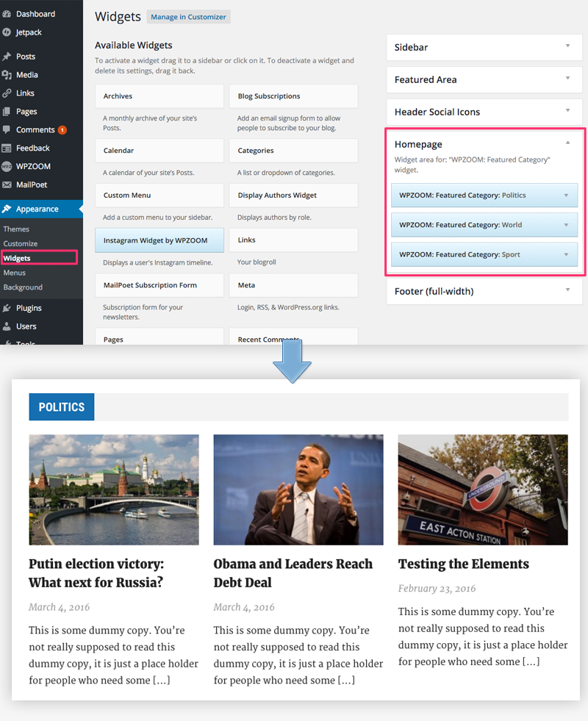Open the Media menu item
The height and width of the screenshot is (721, 588).
(x=27, y=75)
